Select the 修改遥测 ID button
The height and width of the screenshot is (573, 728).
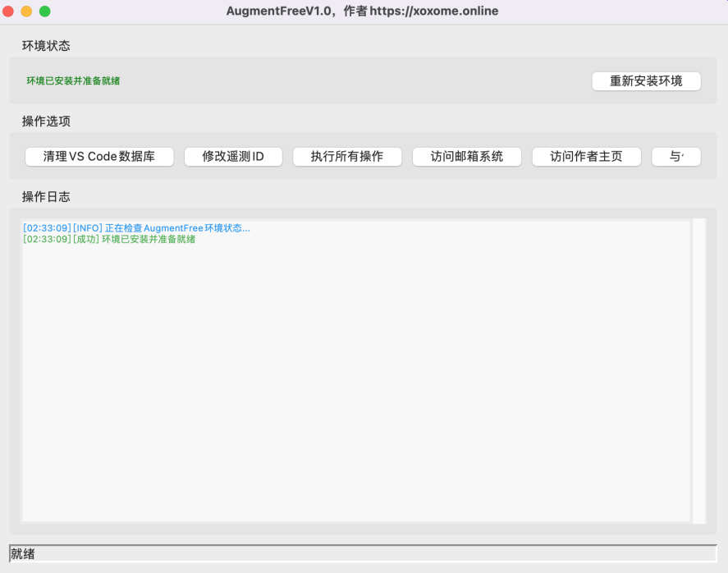(x=233, y=157)
